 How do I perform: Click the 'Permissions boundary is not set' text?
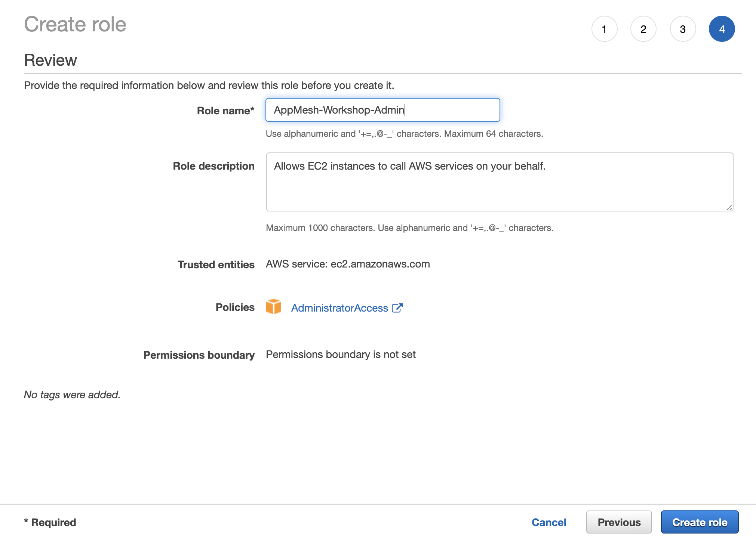[x=341, y=354]
